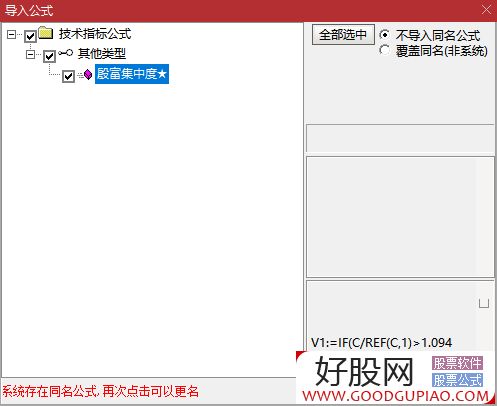
Task: Toggle the 技术指标公式 checkbox
Action: coord(30,36)
